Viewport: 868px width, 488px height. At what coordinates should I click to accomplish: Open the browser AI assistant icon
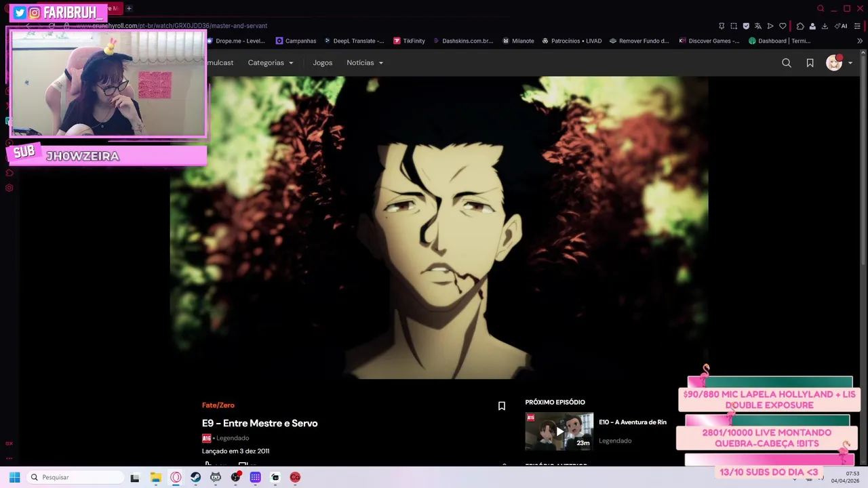click(842, 26)
